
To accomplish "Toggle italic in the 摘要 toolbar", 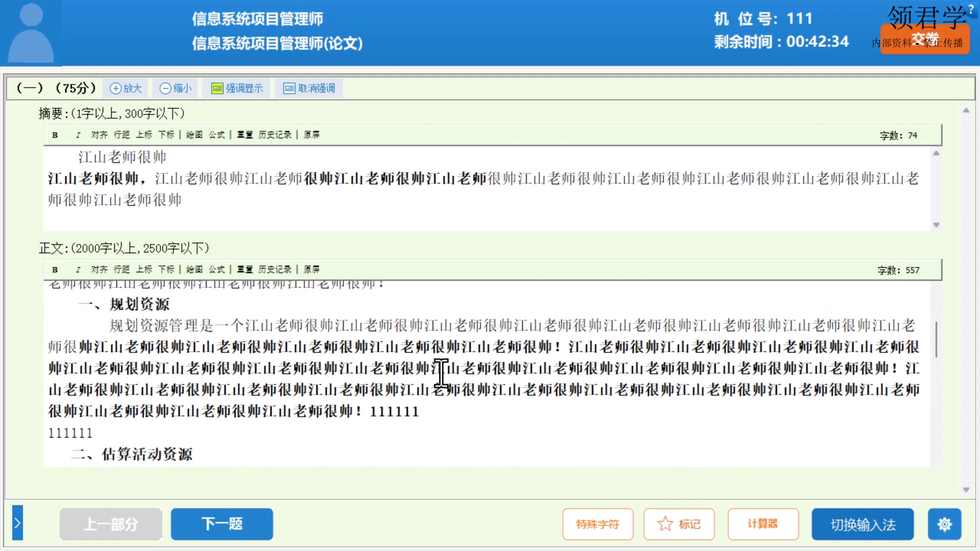I will tap(78, 135).
